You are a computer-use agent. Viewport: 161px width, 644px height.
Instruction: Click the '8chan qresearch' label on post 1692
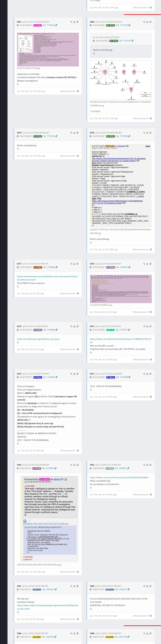click(x=141, y=494)
